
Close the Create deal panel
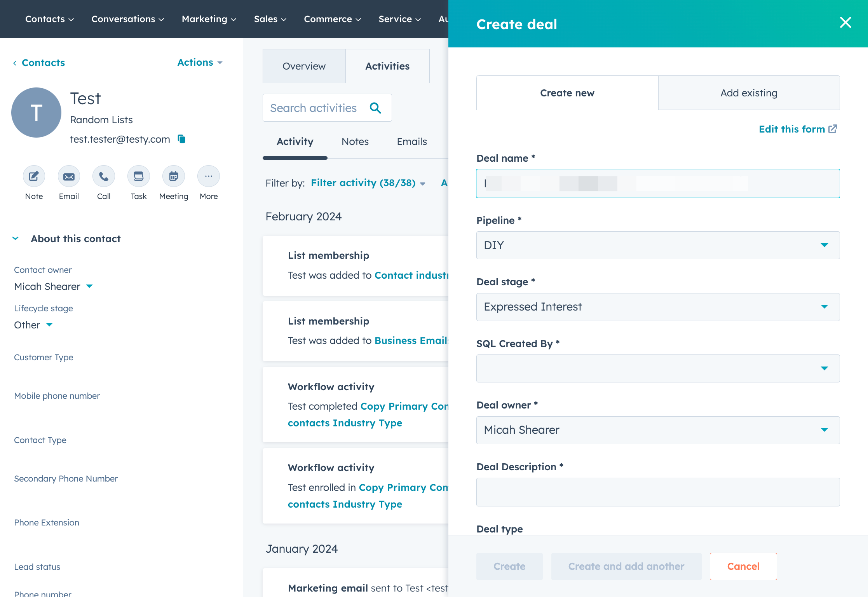point(845,23)
